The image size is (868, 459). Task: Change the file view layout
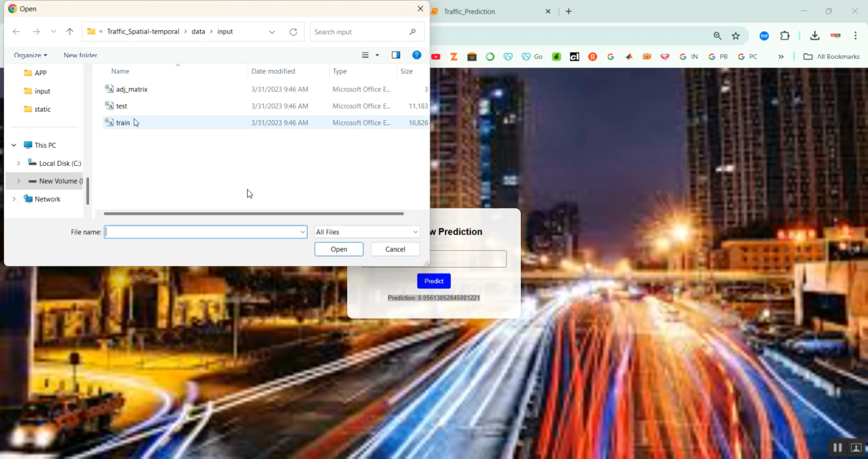(365, 55)
